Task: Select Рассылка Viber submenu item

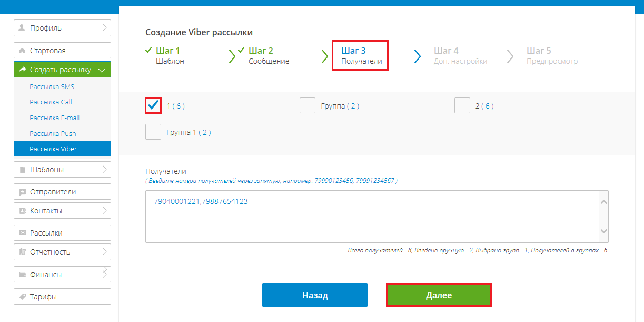Action: (x=62, y=149)
